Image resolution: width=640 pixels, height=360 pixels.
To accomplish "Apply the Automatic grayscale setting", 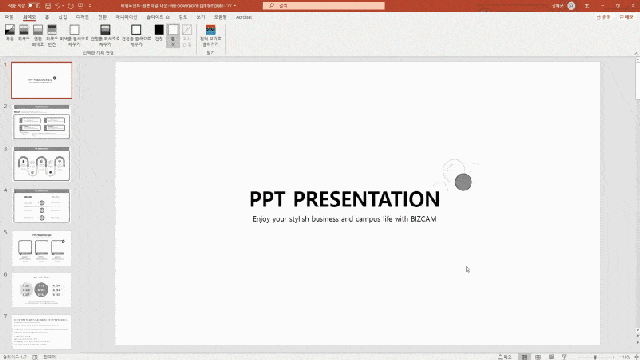I will [x=10, y=33].
